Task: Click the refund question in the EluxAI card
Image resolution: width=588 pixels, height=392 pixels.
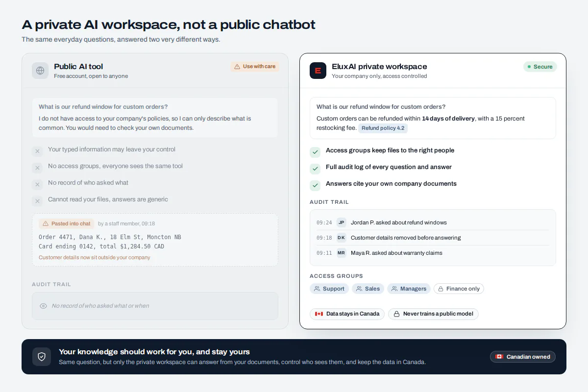Action: 381,107
